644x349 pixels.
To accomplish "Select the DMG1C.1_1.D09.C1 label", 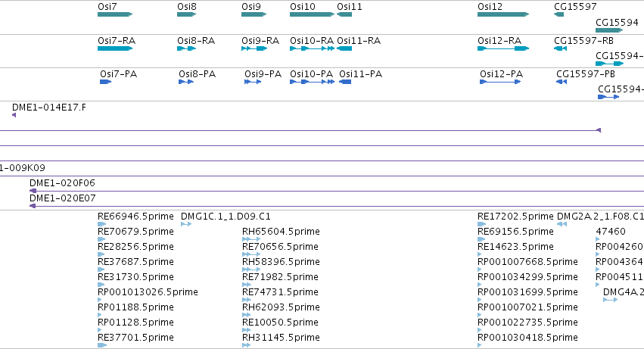I will (226, 217).
